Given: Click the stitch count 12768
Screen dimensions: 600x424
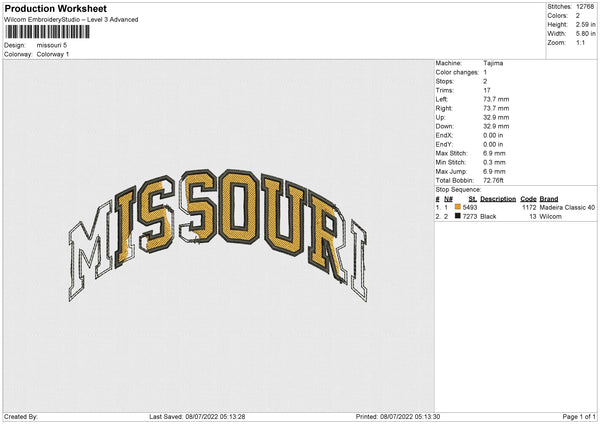Looking at the screenshot, I should [x=585, y=7].
